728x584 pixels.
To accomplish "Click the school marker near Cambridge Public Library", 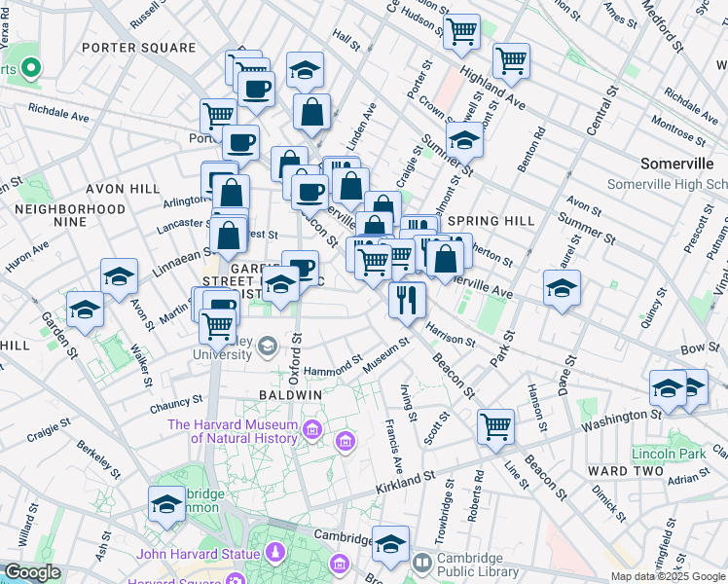I will pyautogui.click(x=391, y=544).
